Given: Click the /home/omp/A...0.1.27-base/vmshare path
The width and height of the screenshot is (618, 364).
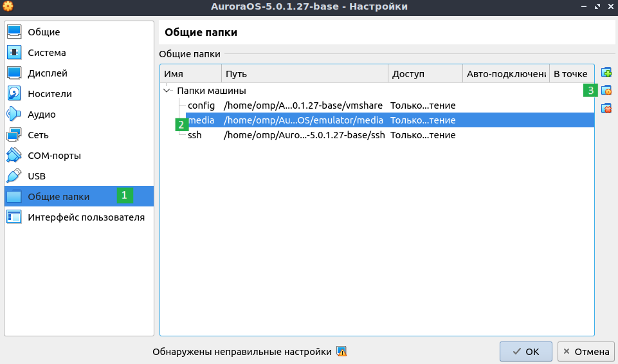Looking at the screenshot, I should [303, 105].
